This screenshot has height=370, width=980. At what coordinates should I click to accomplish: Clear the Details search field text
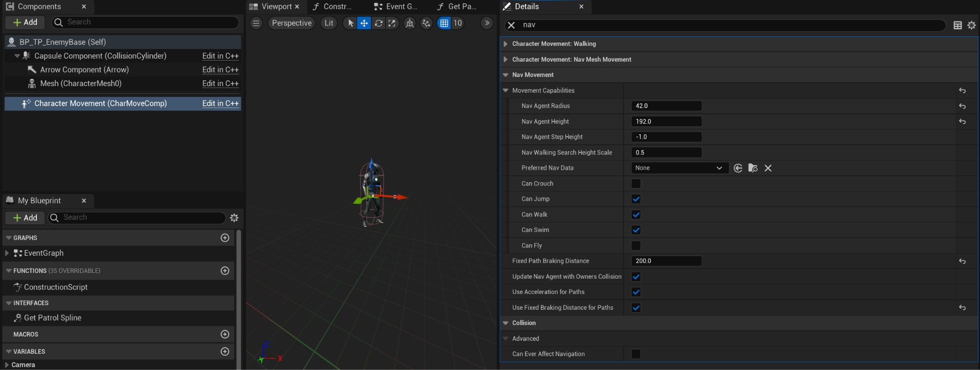click(x=511, y=25)
